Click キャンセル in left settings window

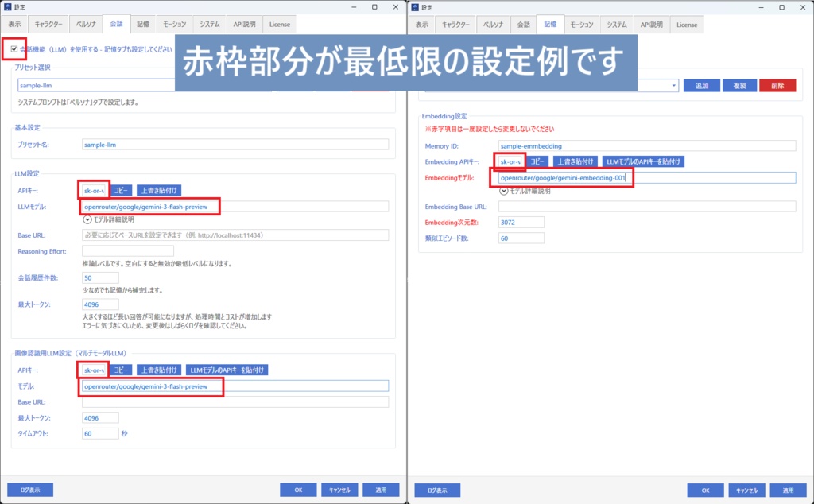339,490
